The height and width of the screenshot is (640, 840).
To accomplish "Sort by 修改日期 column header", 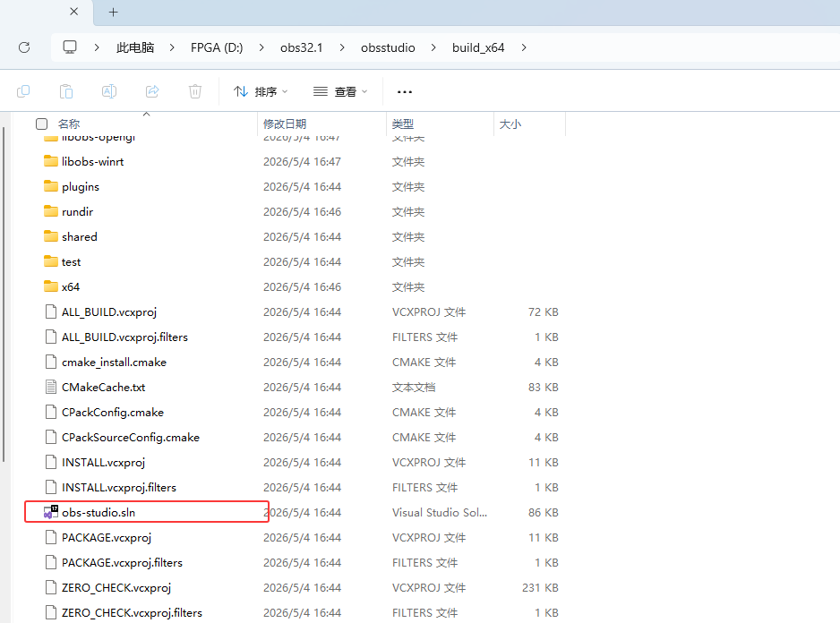I will pos(285,124).
